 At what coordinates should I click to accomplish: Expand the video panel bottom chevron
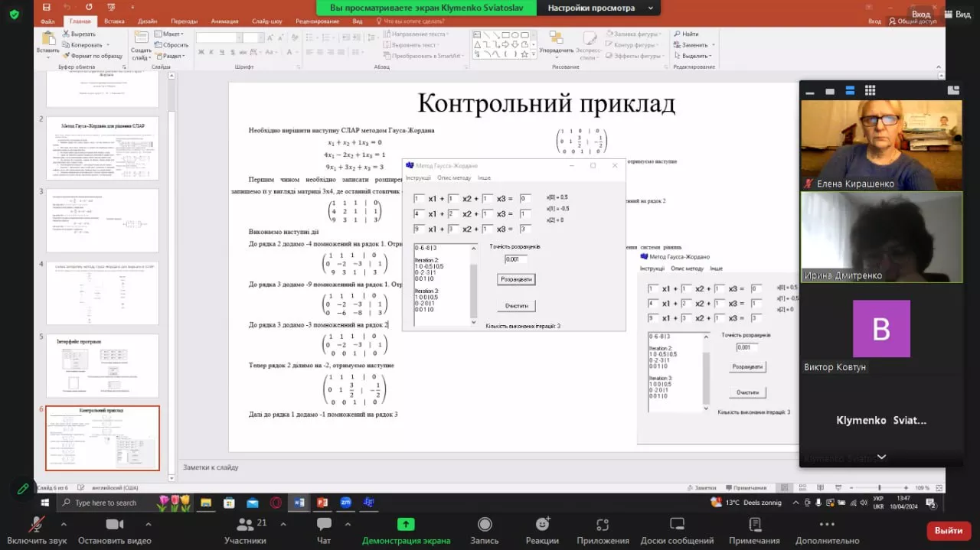881,457
